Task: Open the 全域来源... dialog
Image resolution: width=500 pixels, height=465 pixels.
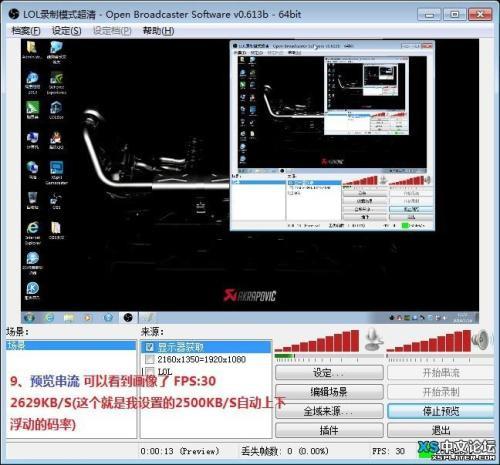Action: pyautogui.click(x=329, y=411)
